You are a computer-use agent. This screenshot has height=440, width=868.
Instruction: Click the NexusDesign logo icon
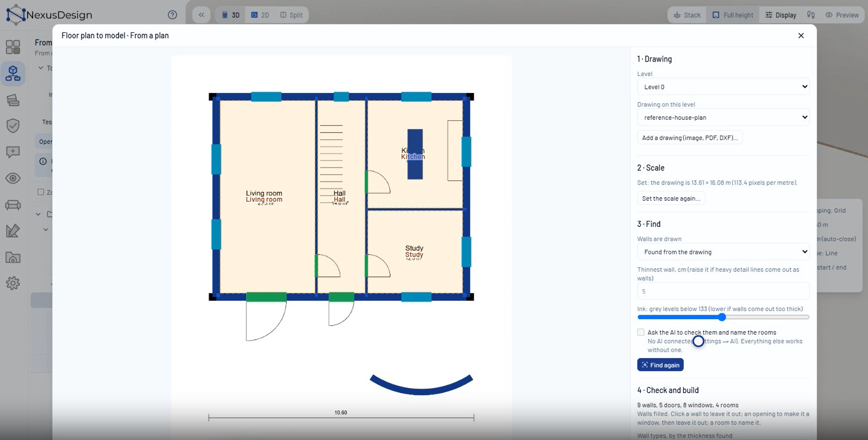(x=15, y=15)
